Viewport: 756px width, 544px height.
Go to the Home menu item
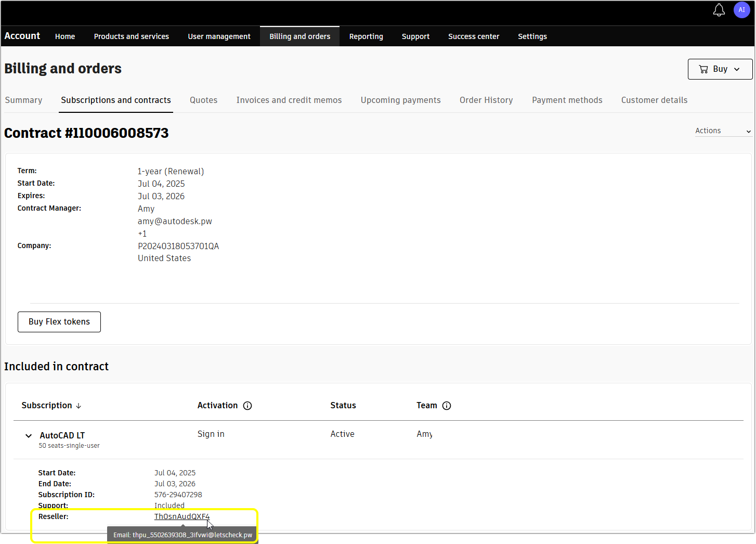64,36
